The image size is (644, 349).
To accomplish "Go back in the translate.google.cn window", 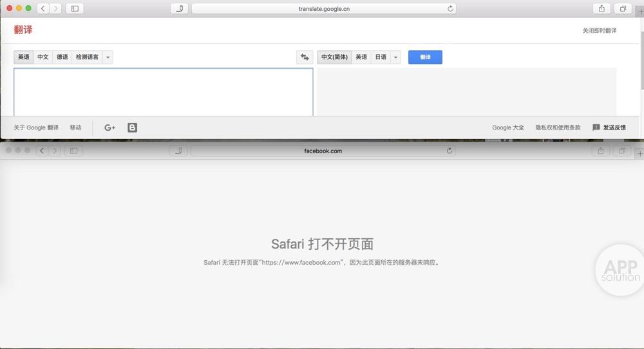I will click(x=43, y=8).
